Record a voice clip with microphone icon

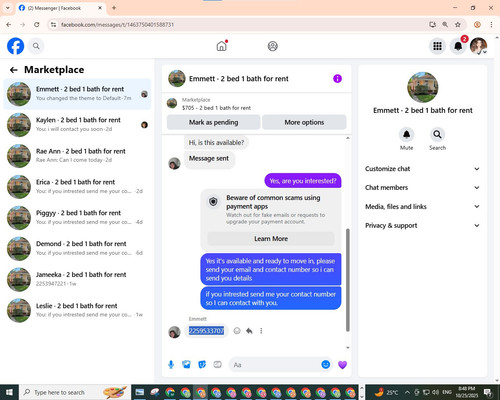171,365
